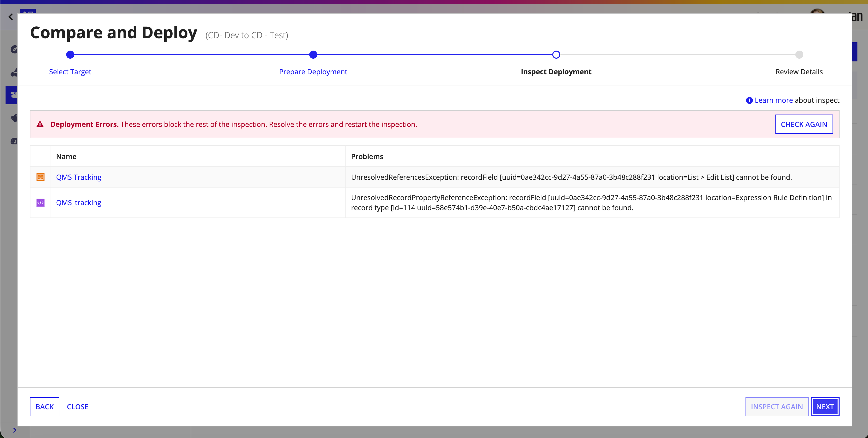Click the orange record type icon beside QMS Tracking

coord(41,177)
